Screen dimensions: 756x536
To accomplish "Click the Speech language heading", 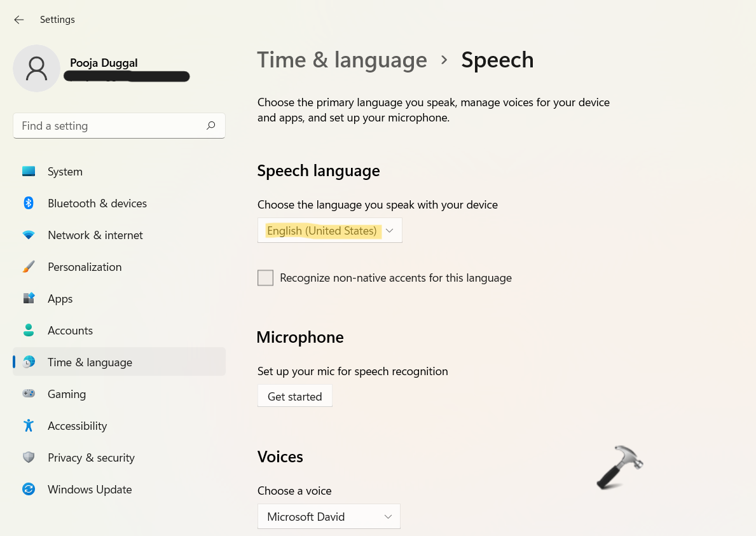I will [318, 170].
